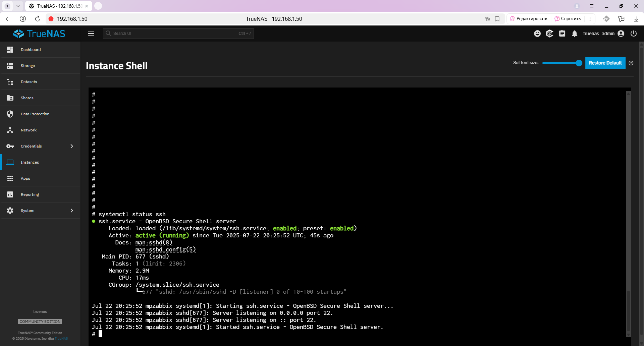Click the truenas_admin user account icon

point(621,34)
